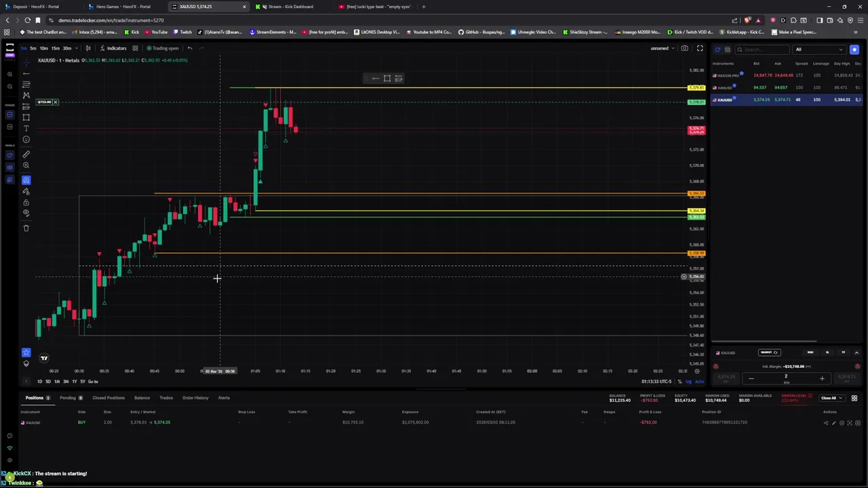Open the positions panel grid layout icon
The height and width of the screenshot is (488, 868).
pyautogui.click(x=854, y=398)
